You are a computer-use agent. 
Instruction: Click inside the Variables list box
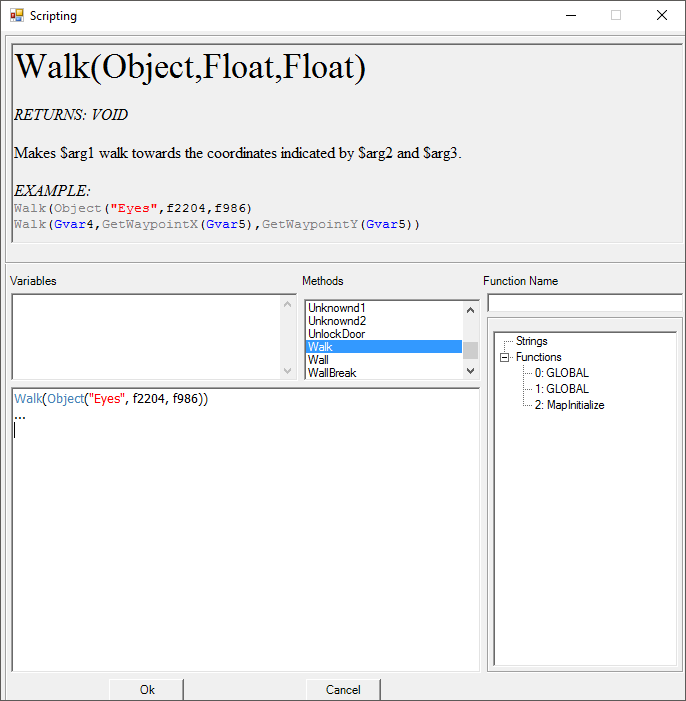point(145,336)
